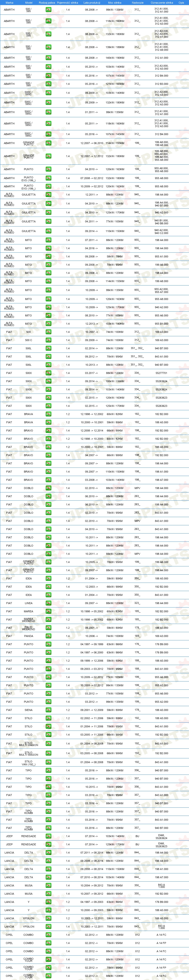Click the Rodzaj paliwa column header

click(x=47, y=3)
